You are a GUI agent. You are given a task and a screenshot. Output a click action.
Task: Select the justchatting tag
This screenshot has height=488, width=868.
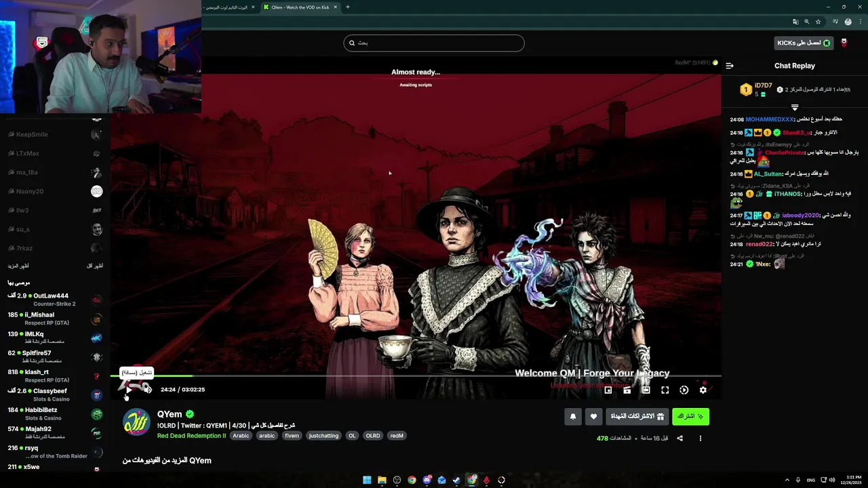pyautogui.click(x=323, y=436)
